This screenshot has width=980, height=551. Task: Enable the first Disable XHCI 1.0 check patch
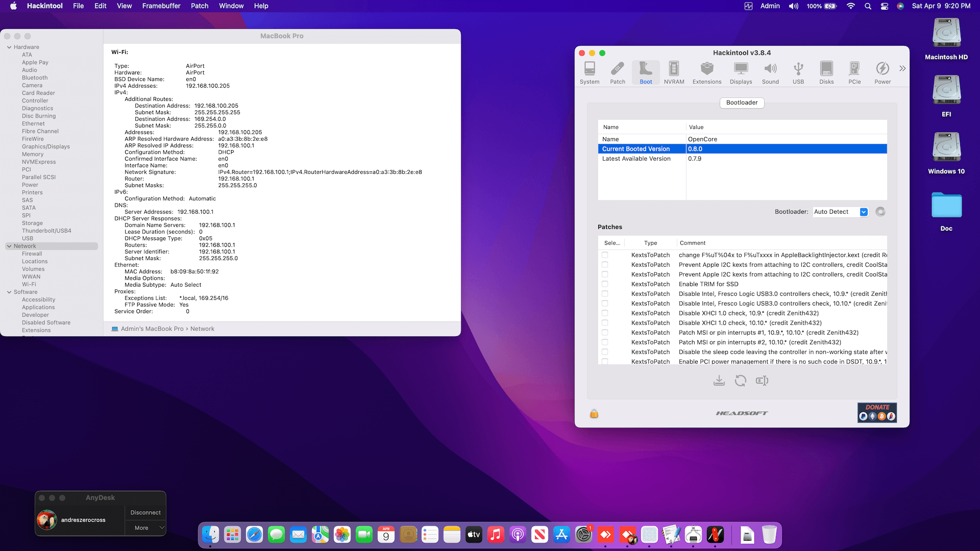(x=605, y=313)
